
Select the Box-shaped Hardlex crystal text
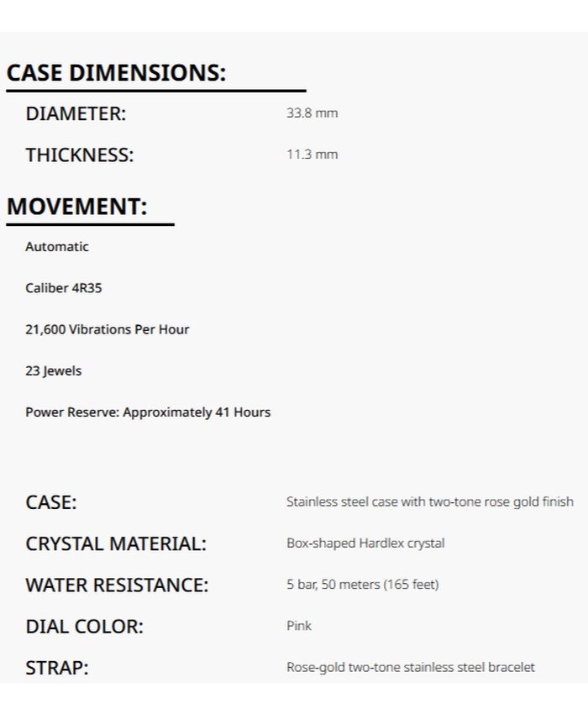[365, 543]
